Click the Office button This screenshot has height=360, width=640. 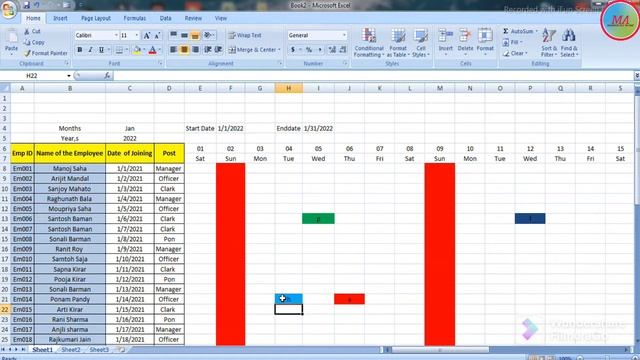pyautogui.click(x=8, y=9)
